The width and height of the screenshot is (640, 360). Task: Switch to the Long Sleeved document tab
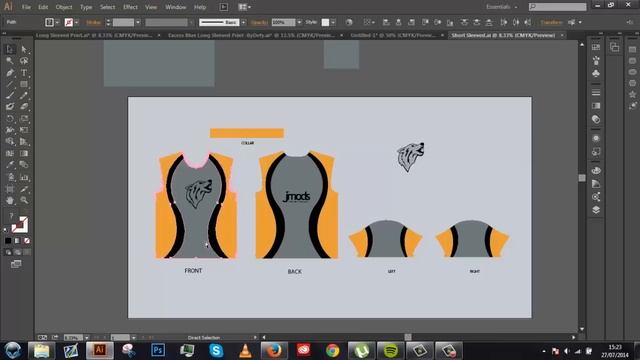pyautogui.click(x=94, y=36)
